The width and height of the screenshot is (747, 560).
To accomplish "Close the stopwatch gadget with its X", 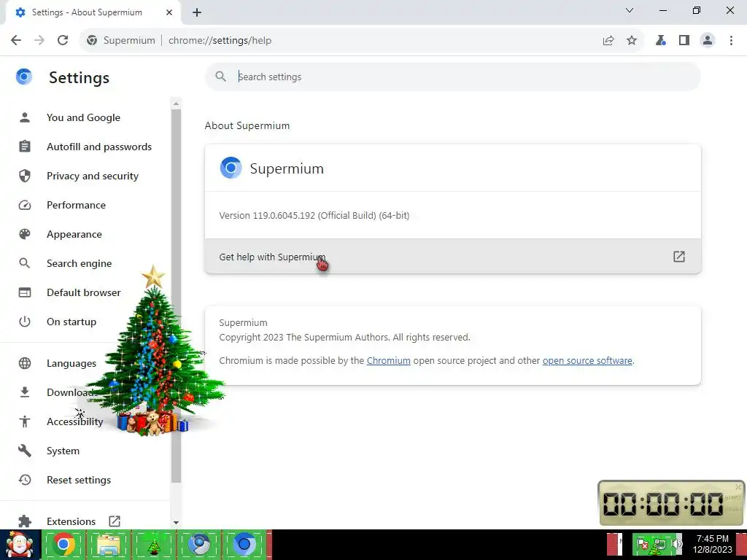I will 738,487.
